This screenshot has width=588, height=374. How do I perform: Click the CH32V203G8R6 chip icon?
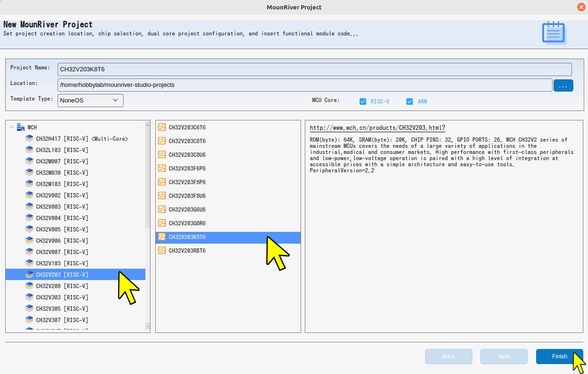[x=162, y=223]
